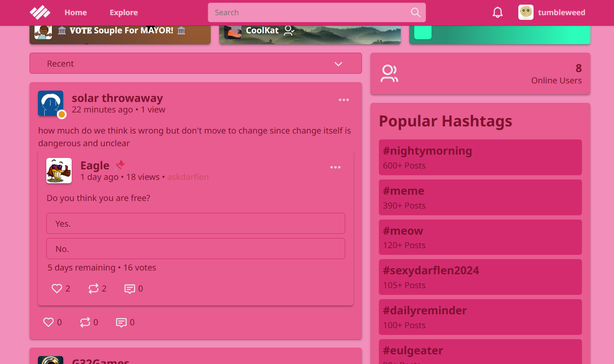The width and height of the screenshot is (614, 364).
Task: Vote Yes in the poll
Action: click(196, 223)
